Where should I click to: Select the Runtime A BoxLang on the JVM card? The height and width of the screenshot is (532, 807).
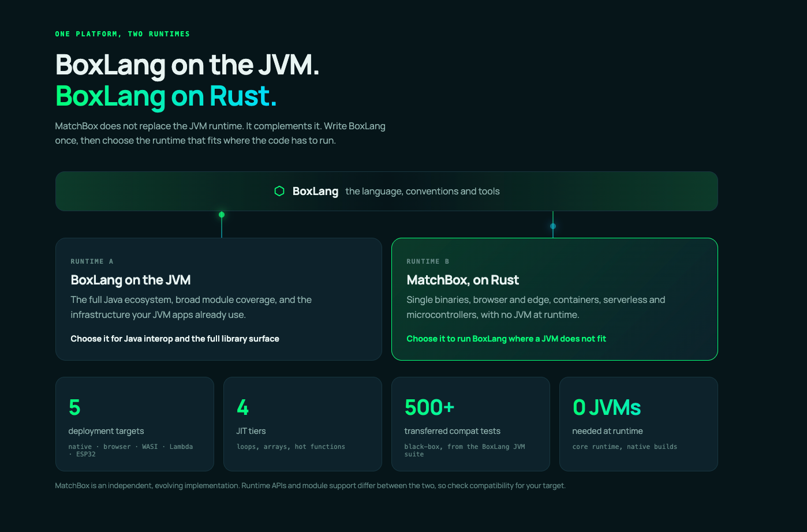[219, 299]
